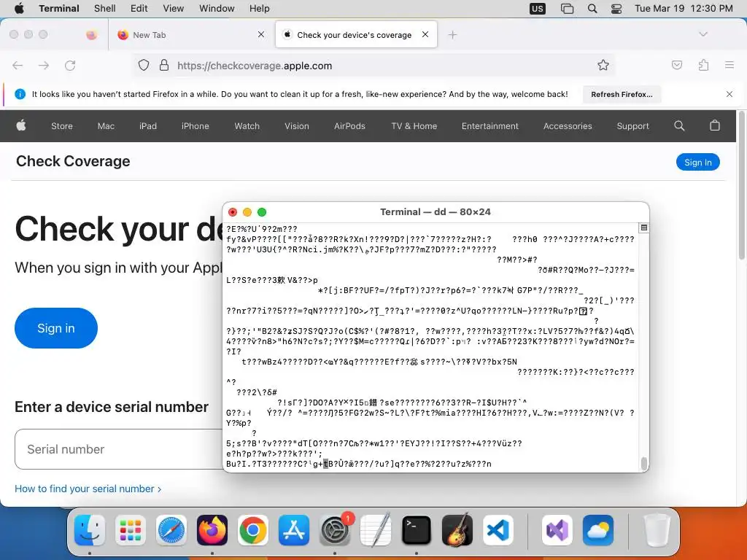Click the site security padlock icon
Screen dimensions: 747x560
164,65
